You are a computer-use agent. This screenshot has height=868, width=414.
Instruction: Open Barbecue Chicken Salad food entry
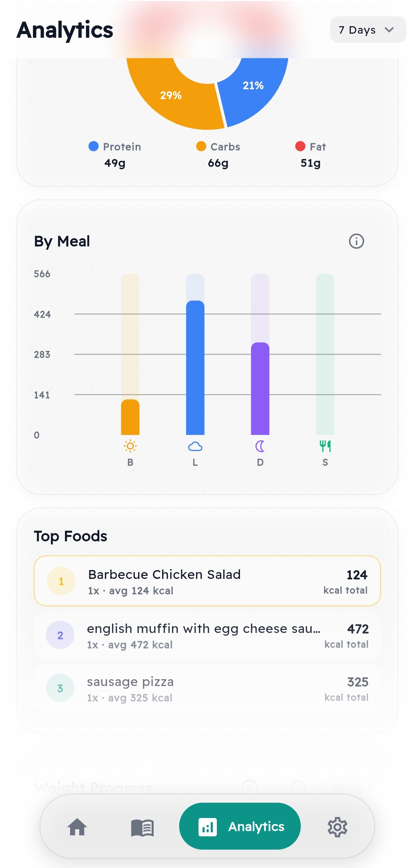[x=207, y=581]
